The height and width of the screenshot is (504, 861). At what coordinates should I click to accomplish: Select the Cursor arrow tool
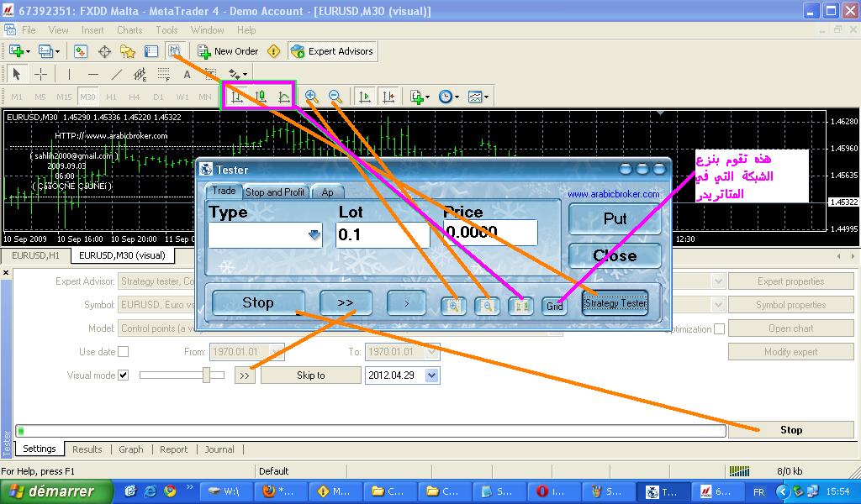pyautogui.click(x=17, y=74)
